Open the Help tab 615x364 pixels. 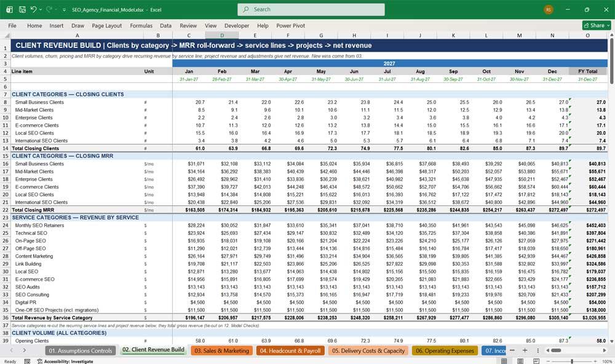click(263, 25)
